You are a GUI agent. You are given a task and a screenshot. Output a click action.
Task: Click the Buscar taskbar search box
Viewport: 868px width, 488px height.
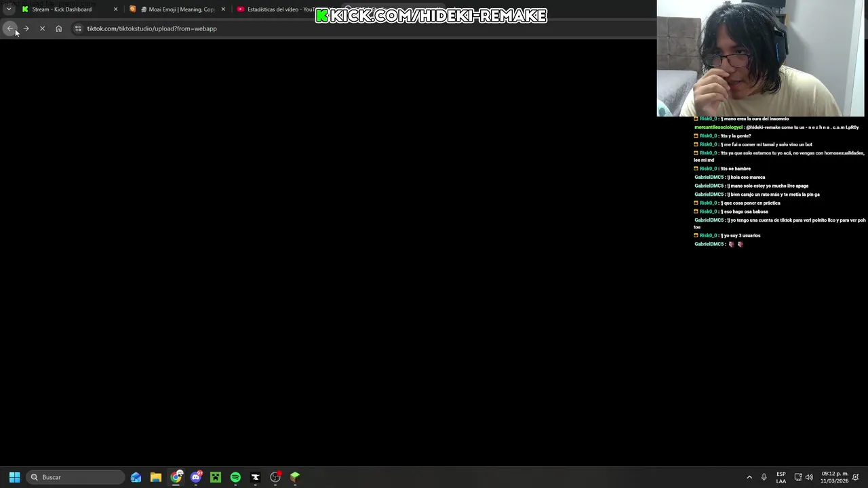(75, 477)
